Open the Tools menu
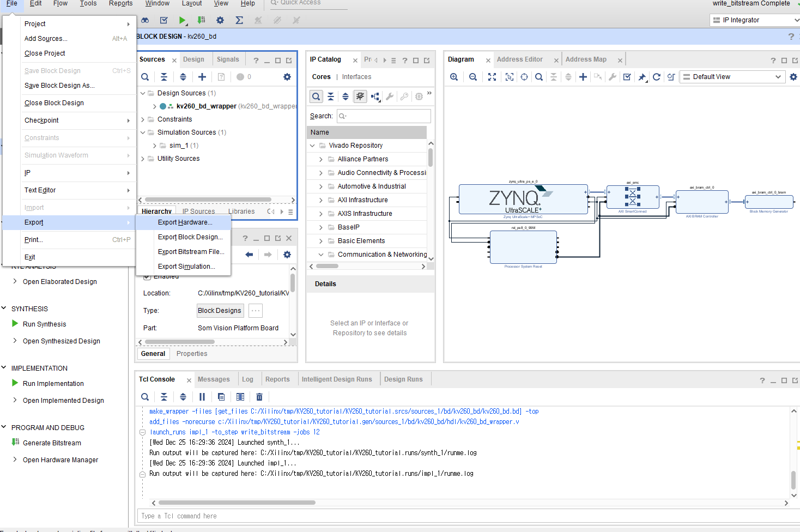 click(x=88, y=3)
